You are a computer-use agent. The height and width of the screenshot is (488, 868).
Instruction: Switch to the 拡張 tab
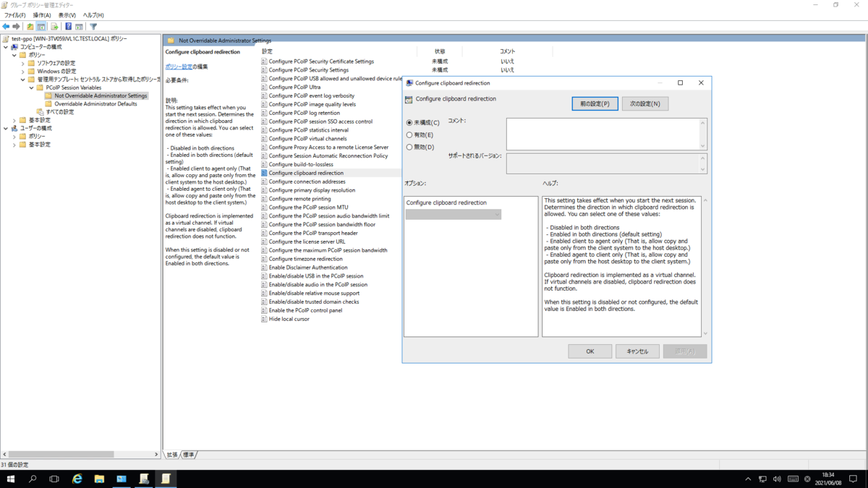point(172,455)
